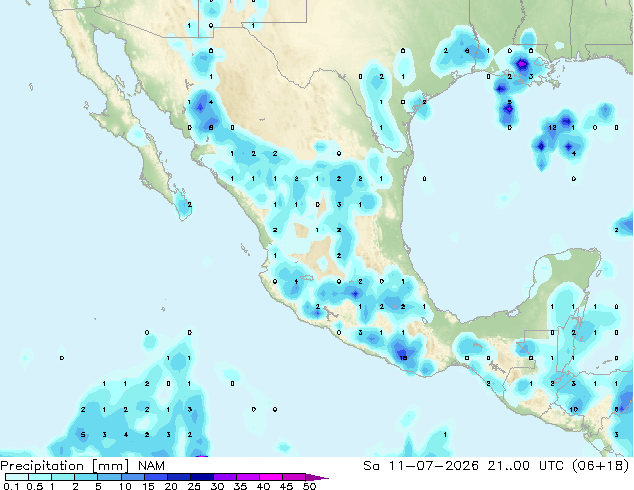
Task: Click the 'NAM' model label
Action: tap(151, 466)
